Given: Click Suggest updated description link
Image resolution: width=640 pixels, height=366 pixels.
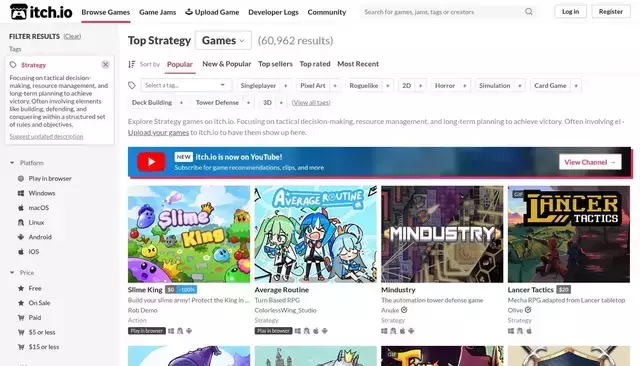Looking at the screenshot, I should [46, 136].
